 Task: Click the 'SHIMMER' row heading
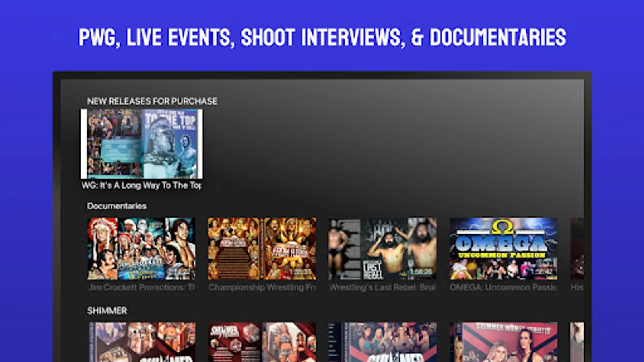pyautogui.click(x=107, y=311)
